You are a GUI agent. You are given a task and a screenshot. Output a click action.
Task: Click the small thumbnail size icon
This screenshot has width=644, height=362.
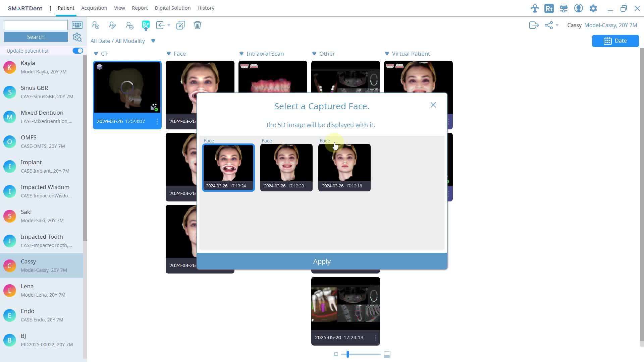336,354
